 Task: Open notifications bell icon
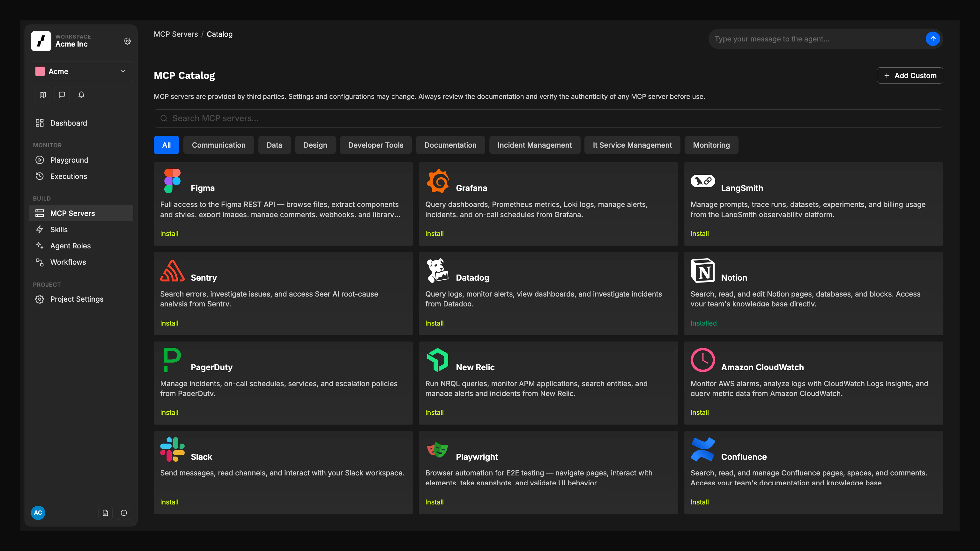tap(81, 95)
